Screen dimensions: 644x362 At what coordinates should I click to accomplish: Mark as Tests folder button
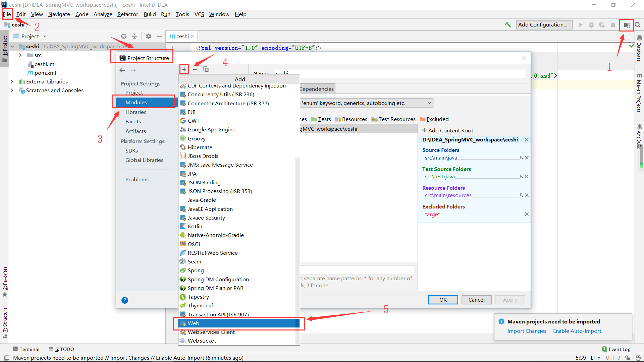pyautogui.click(x=321, y=119)
